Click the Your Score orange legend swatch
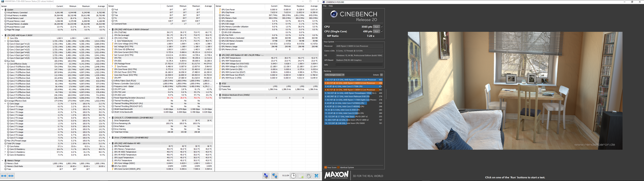Image resolution: width=644 pixels, height=181 pixels. pos(325,168)
